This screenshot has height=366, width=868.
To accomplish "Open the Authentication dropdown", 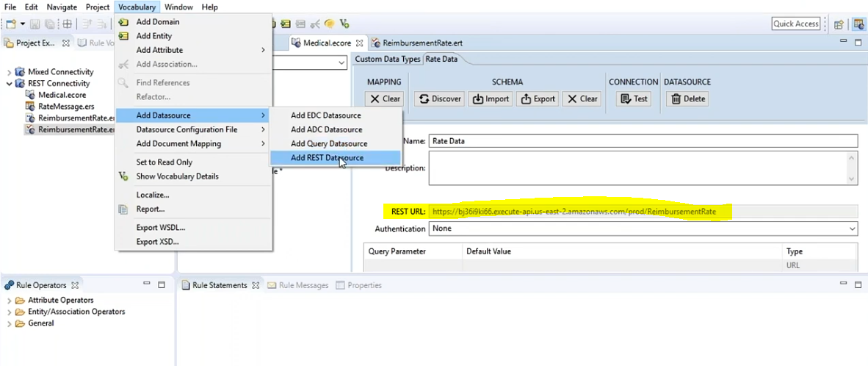I will [643, 229].
